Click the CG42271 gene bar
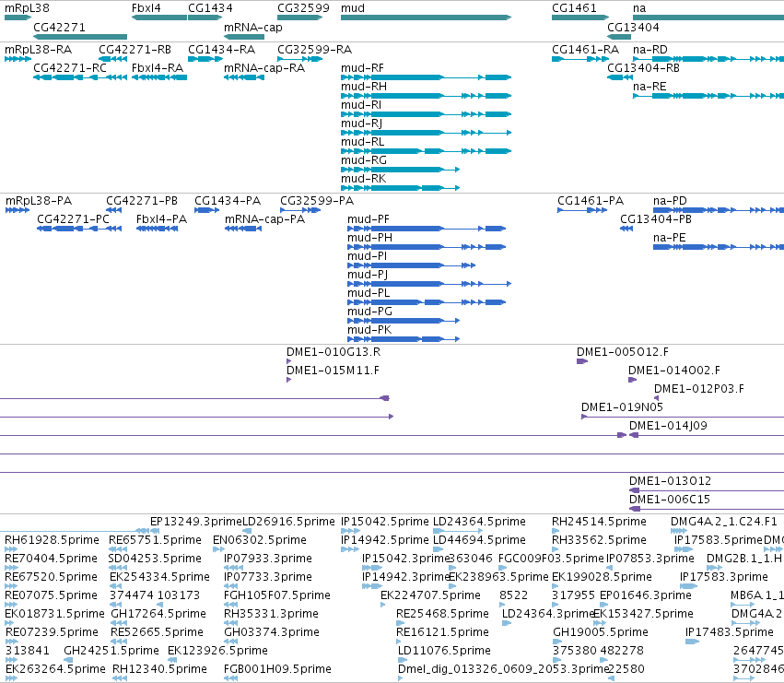 [80, 37]
